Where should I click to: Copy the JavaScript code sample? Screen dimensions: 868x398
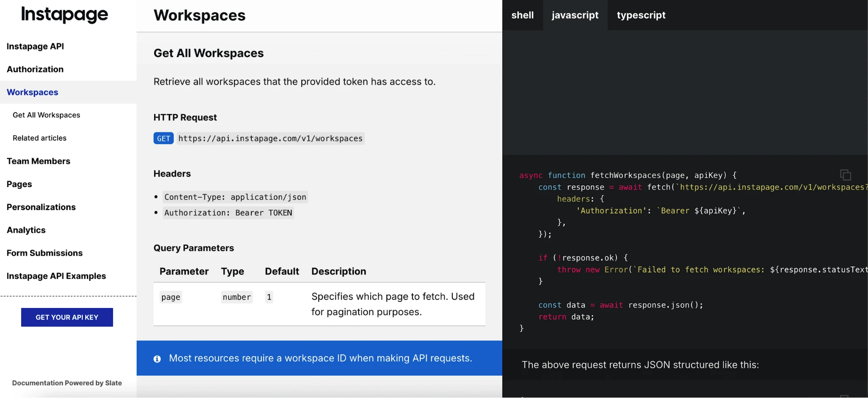tap(845, 175)
